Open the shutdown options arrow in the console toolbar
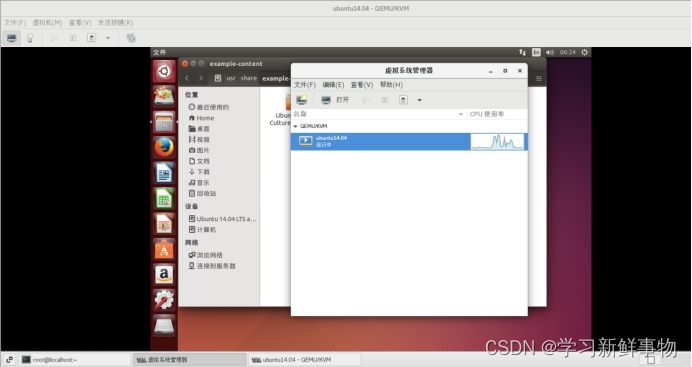The width and height of the screenshot is (692, 367). tap(108, 38)
